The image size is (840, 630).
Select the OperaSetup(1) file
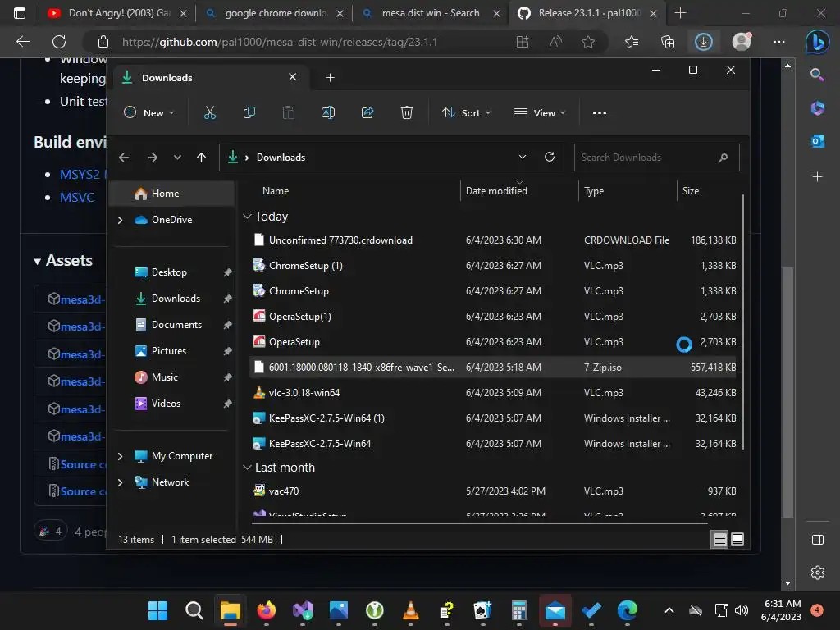coord(493,317)
